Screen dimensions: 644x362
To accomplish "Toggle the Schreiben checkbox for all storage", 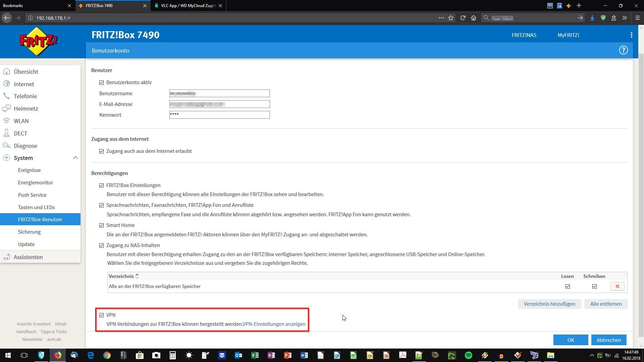I will point(594,287).
